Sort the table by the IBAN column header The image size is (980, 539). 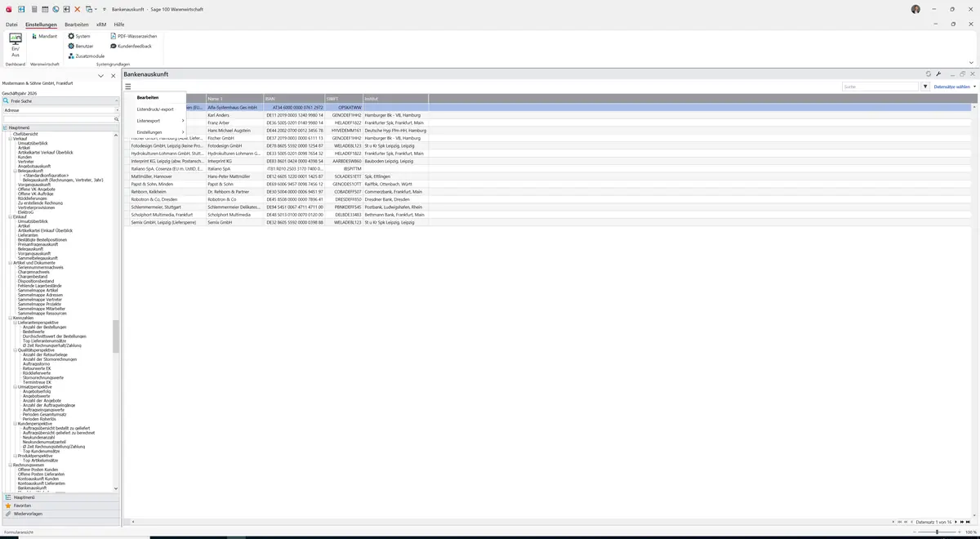[294, 99]
